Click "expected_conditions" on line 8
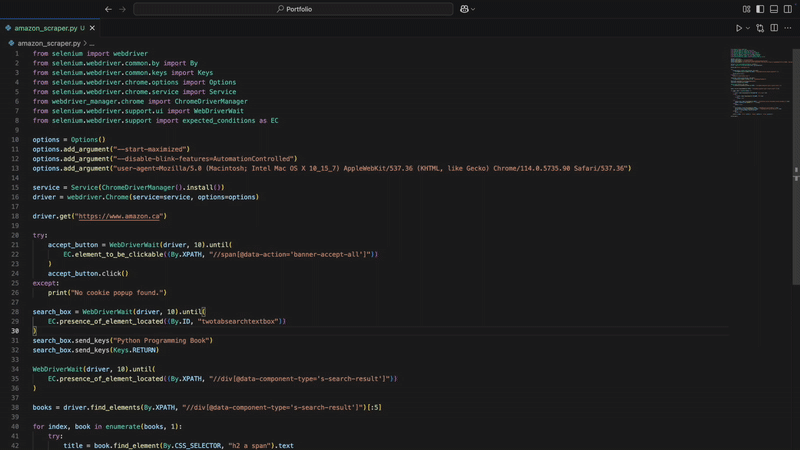This screenshot has height=450, width=800. click(218, 121)
